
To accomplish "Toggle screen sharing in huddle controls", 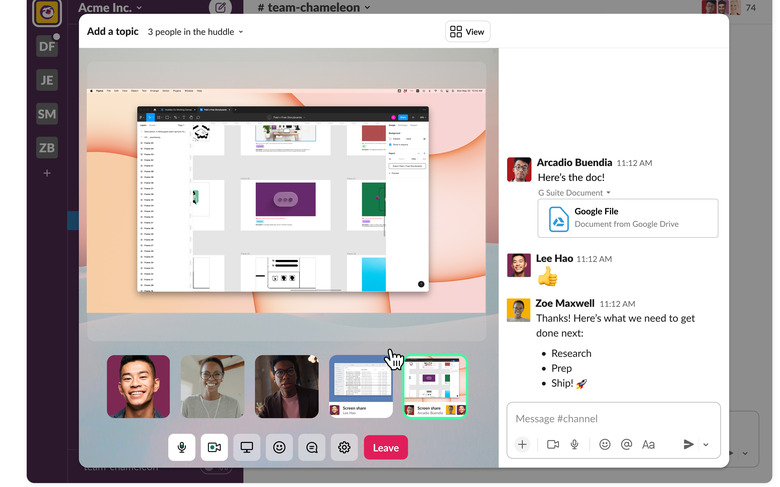I will coord(247,448).
